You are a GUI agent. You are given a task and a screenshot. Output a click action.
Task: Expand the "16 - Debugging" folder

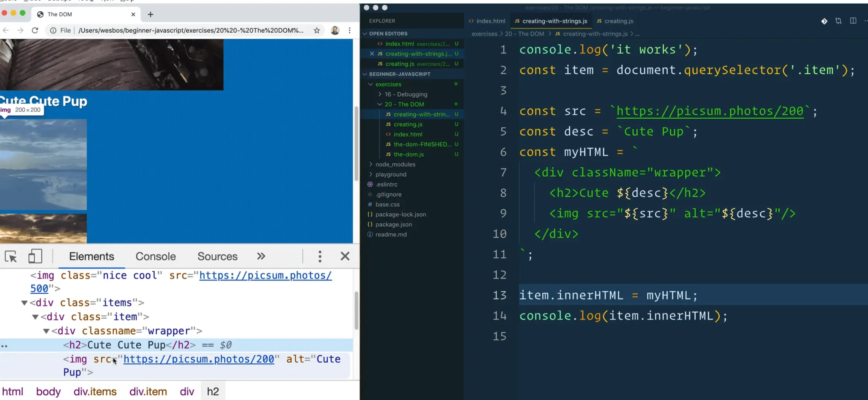click(380, 94)
